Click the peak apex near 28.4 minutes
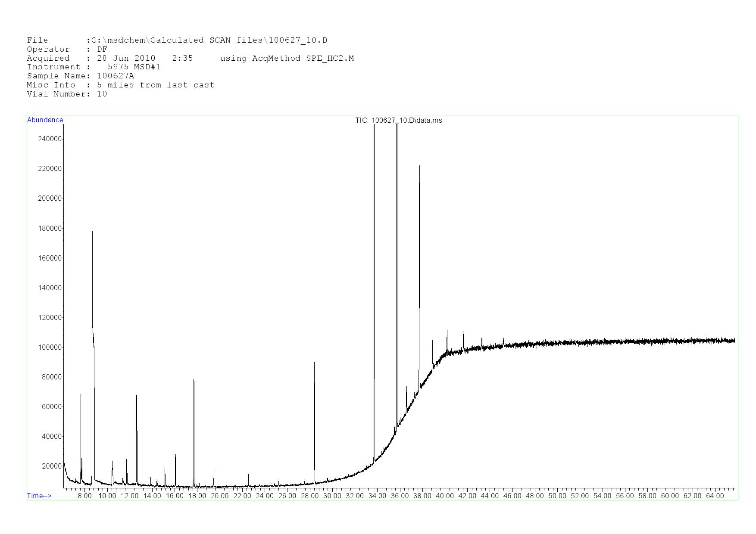Viewport: 756px width, 534px height. (314, 363)
